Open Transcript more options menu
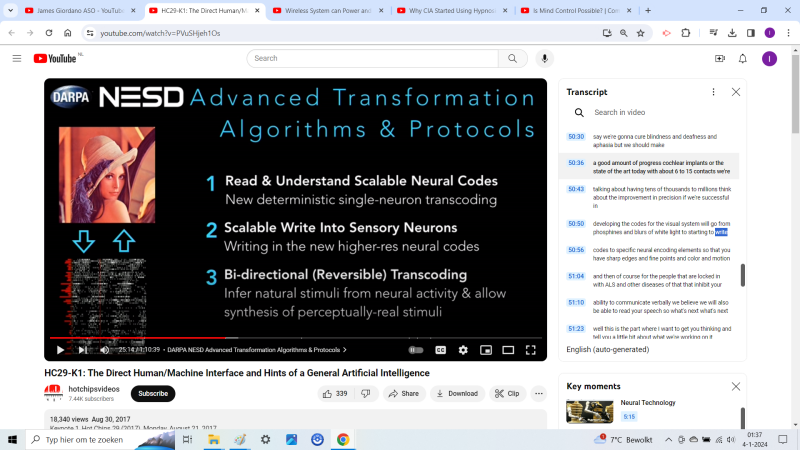 [x=713, y=92]
